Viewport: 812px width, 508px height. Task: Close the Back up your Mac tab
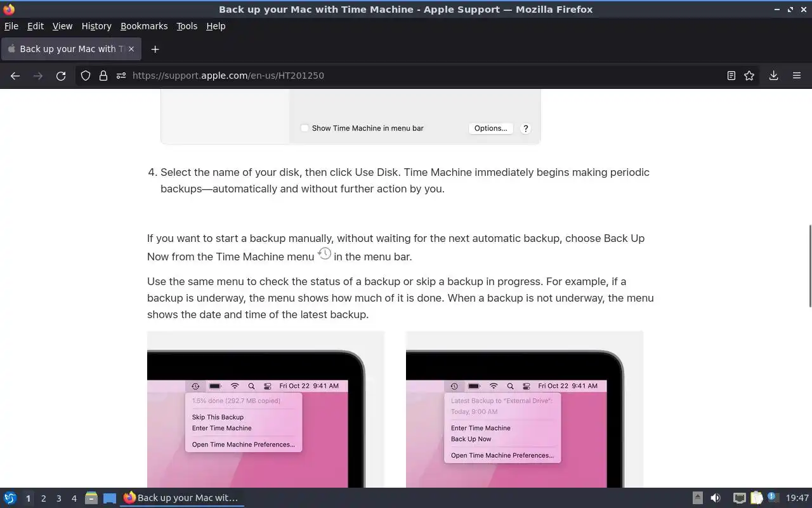tap(131, 49)
